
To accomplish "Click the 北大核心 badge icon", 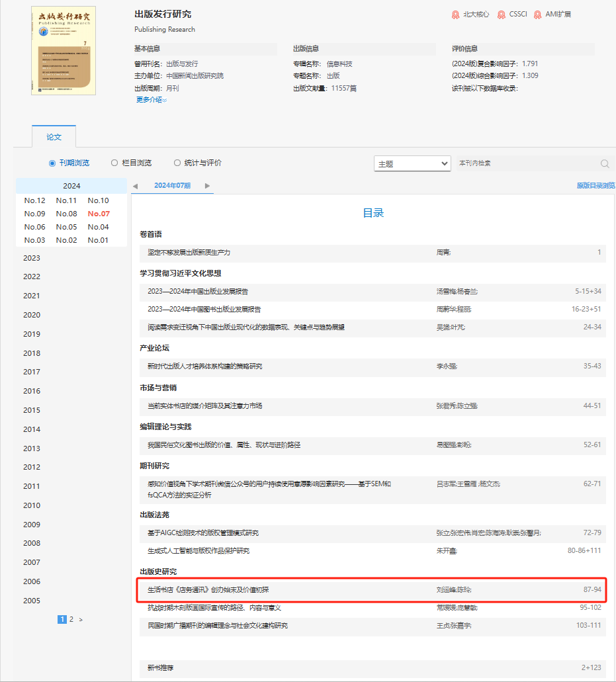I will [456, 15].
